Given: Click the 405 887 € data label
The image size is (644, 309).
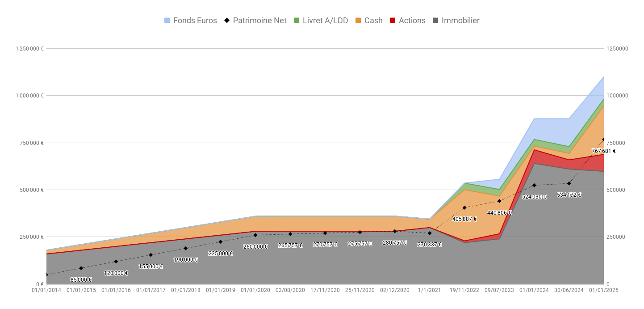Looking at the screenshot, I should (x=464, y=219).
